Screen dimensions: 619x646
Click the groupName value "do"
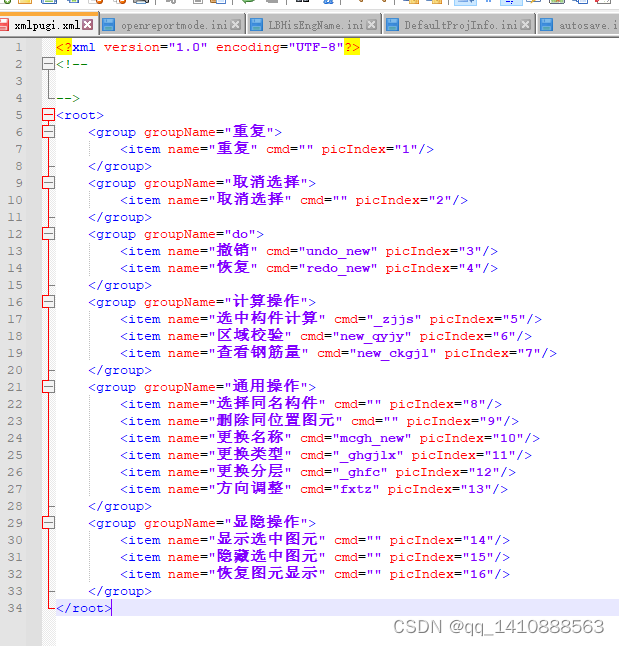click(240, 234)
